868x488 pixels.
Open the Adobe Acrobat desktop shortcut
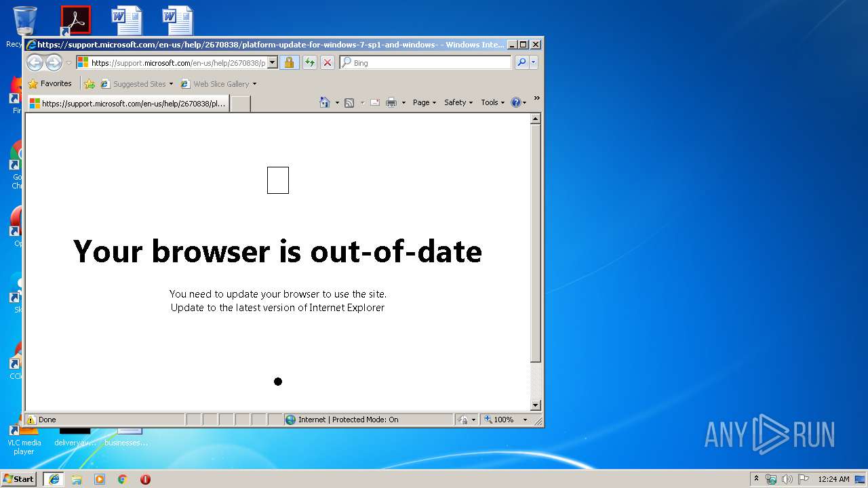pyautogui.click(x=75, y=21)
